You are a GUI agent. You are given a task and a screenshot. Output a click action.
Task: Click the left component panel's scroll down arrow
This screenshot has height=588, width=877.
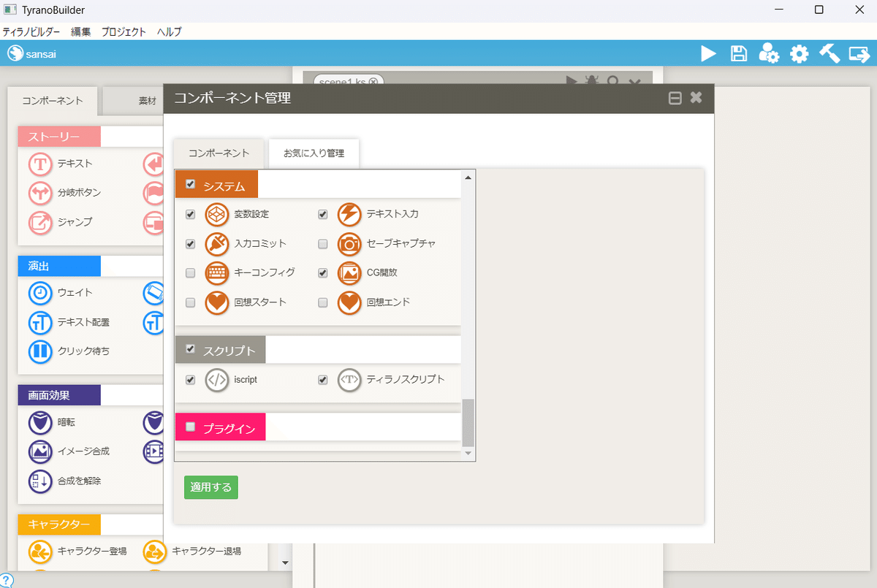tap(286, 562)
